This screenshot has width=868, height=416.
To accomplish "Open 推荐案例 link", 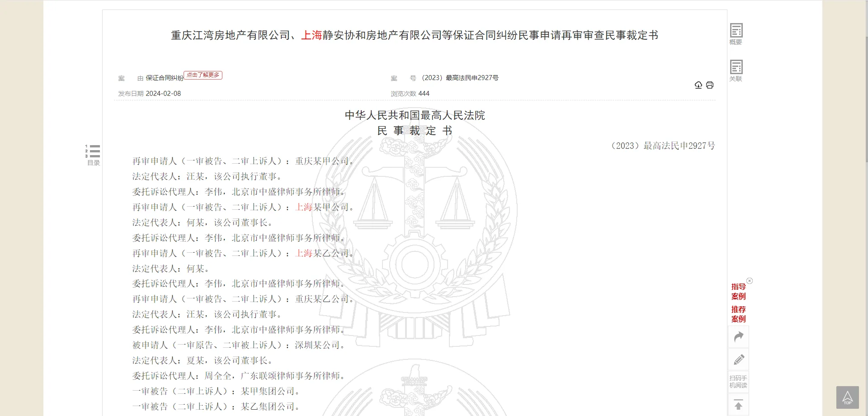I will click(738, 314).
